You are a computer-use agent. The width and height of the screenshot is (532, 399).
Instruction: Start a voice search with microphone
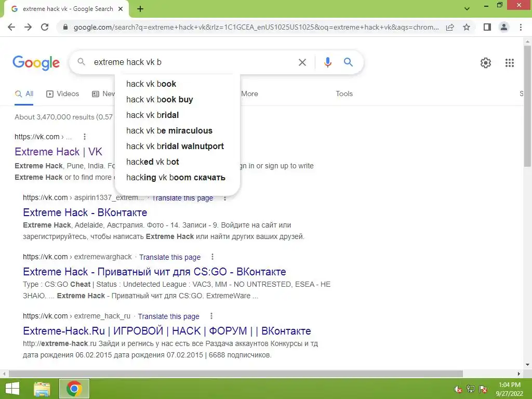(327, 62)
